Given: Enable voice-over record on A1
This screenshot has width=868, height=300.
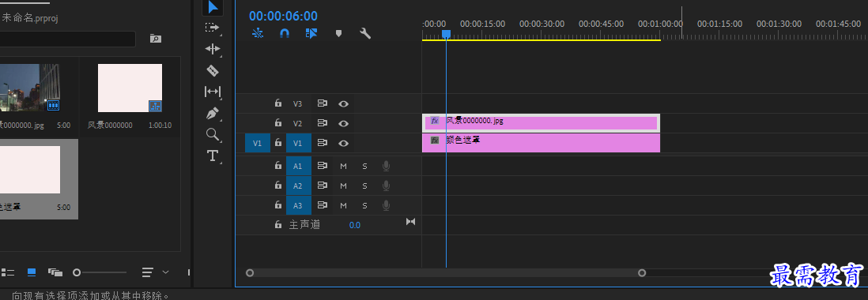Looking at the screenshot, I should [x=386, y=166].
